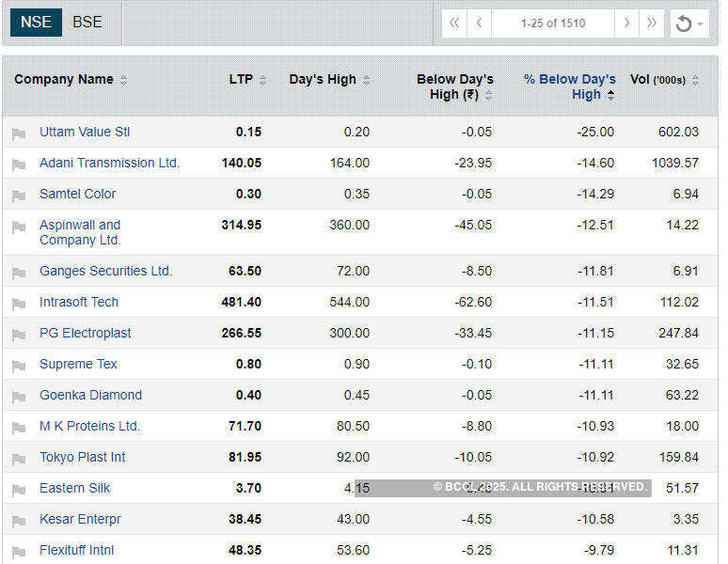Flag Aspinwall and Company Ltd. row

tap(19, 227)
